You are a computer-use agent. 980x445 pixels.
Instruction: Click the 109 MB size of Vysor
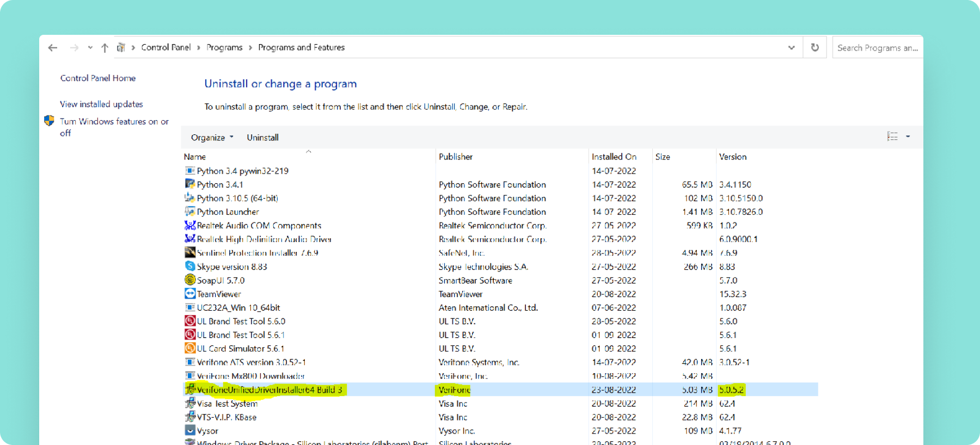pyautogui.click(x=698, y=431)
